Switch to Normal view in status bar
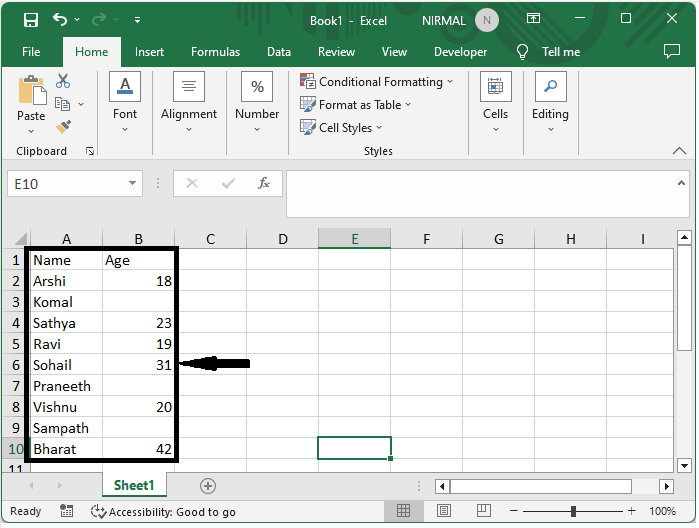 pyautogui.click(x=403, y=511)
